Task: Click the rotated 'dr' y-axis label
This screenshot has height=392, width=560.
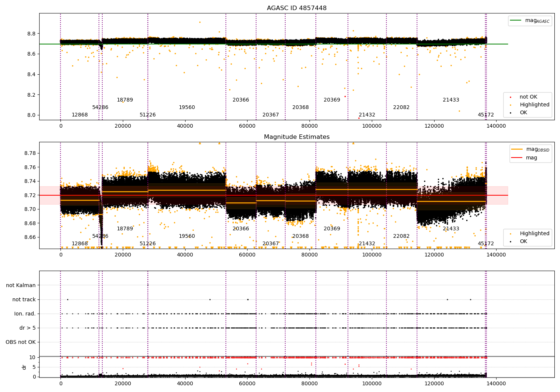Action: [x=24, y=367]
